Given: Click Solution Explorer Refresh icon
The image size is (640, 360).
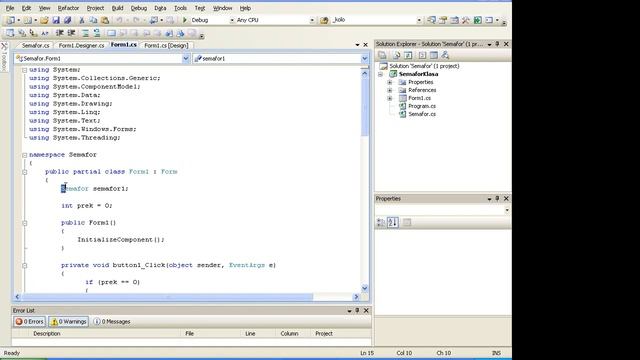Looking at the screenshot, I should (408, 55).
